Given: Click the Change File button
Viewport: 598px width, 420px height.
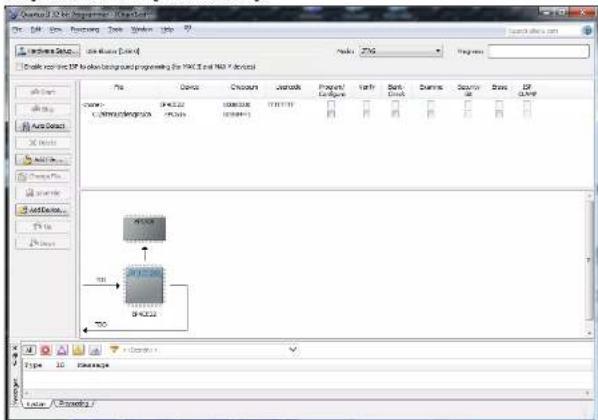Looking at the screenshot, I should 43,176.
